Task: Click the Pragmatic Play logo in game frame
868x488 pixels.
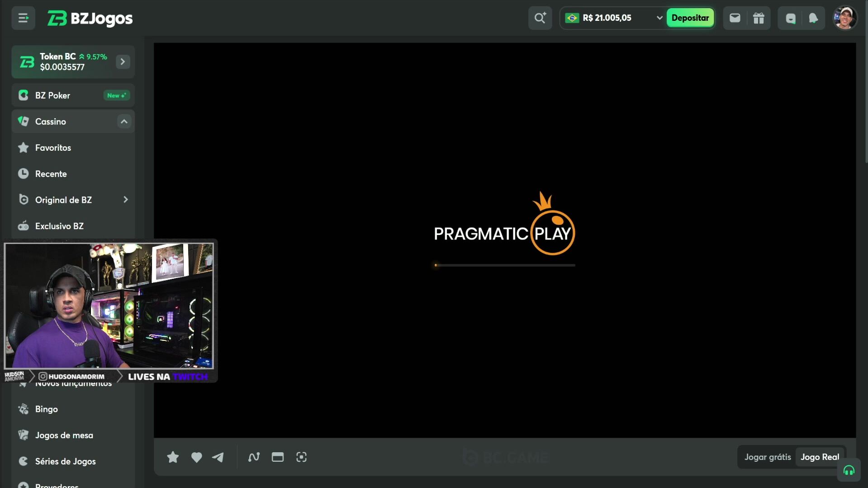Action: 504,224
